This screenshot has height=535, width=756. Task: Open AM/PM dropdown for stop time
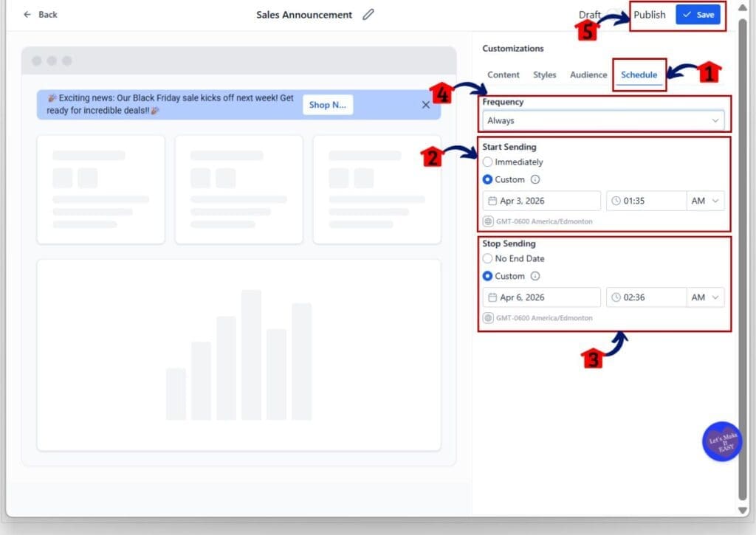coord(705,297)
